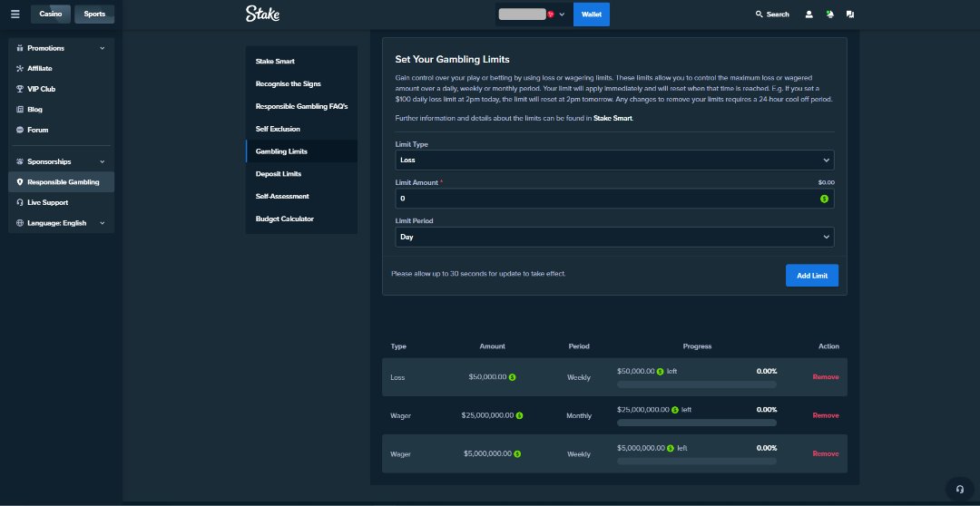Open the Limit Period dropdown

tap(614, 237)
